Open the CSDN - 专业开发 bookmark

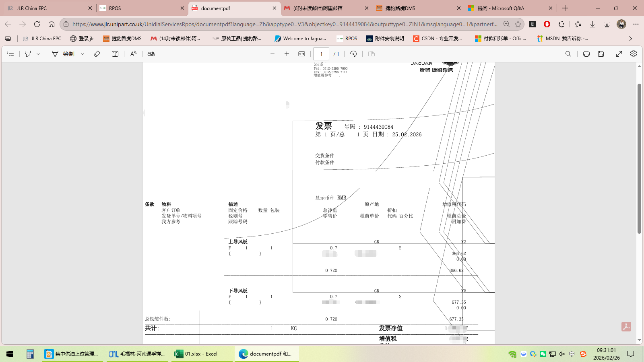pyautogui.click(x=438, y=39)
